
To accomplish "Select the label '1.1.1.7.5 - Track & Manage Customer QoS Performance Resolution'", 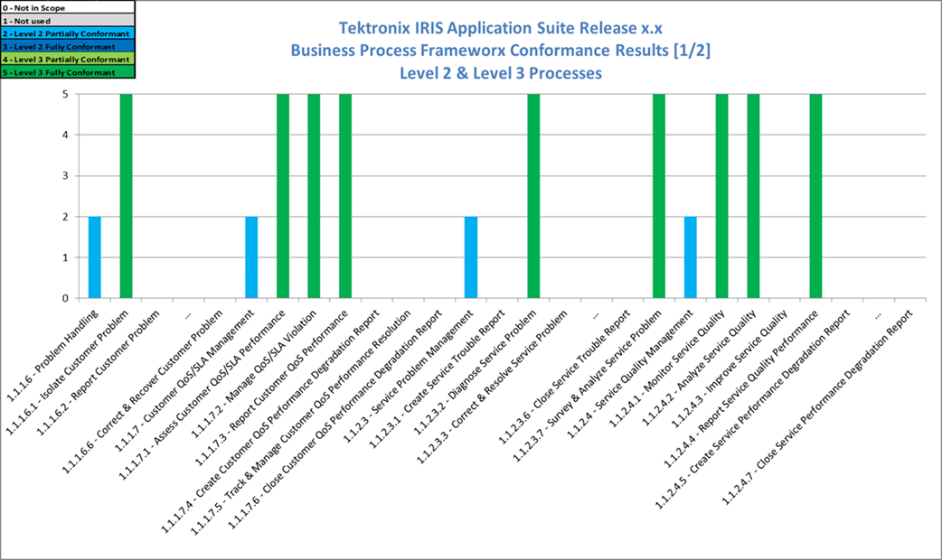I will (301, 422).
